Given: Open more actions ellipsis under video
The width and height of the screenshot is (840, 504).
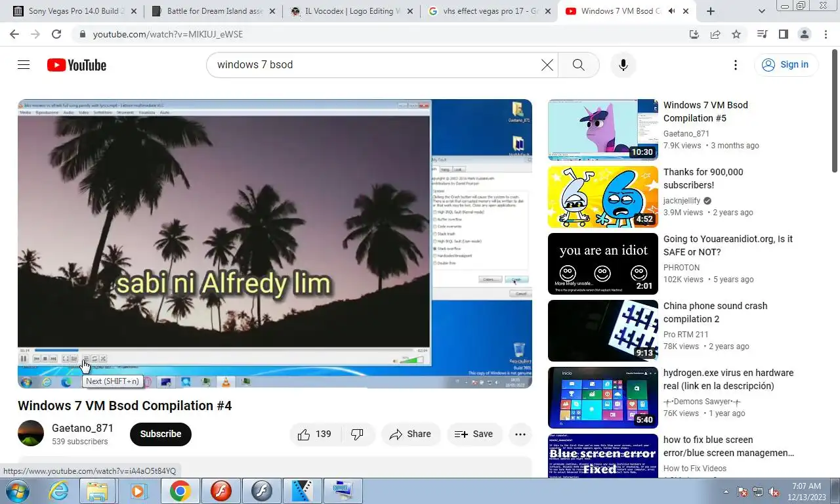Looking at the screenshot, I should [520, 434].
